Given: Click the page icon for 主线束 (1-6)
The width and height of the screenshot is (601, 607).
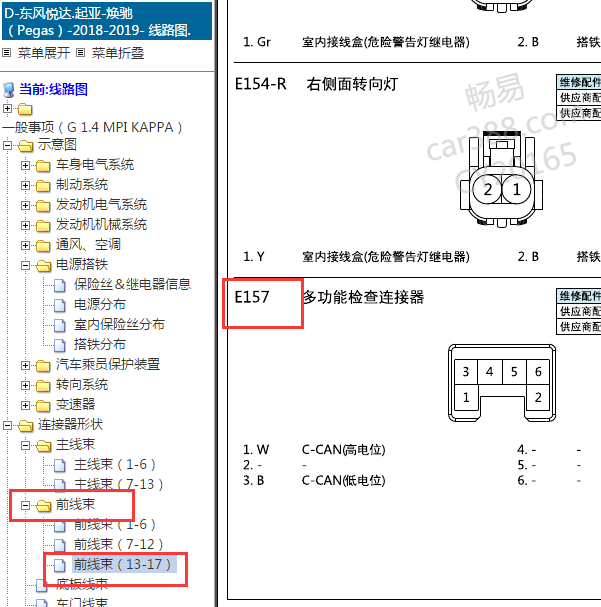Looking at the screenshot, I should 60,465.
